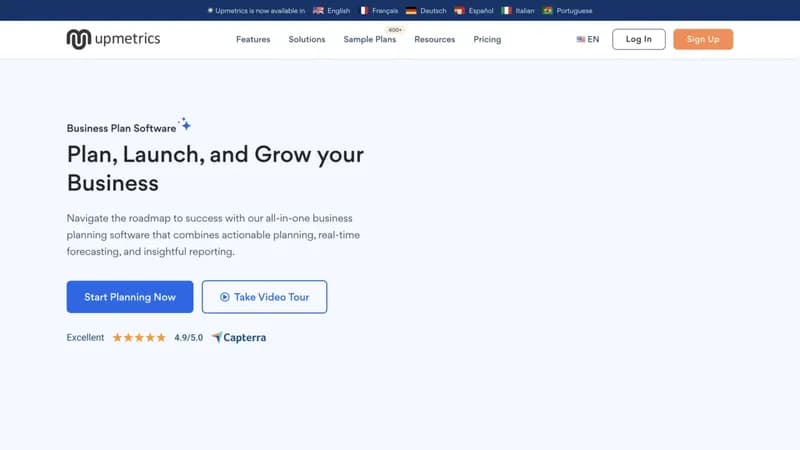Click Start Planning Now button
This screenshot has height=450, width=800.
pos(130,297)
